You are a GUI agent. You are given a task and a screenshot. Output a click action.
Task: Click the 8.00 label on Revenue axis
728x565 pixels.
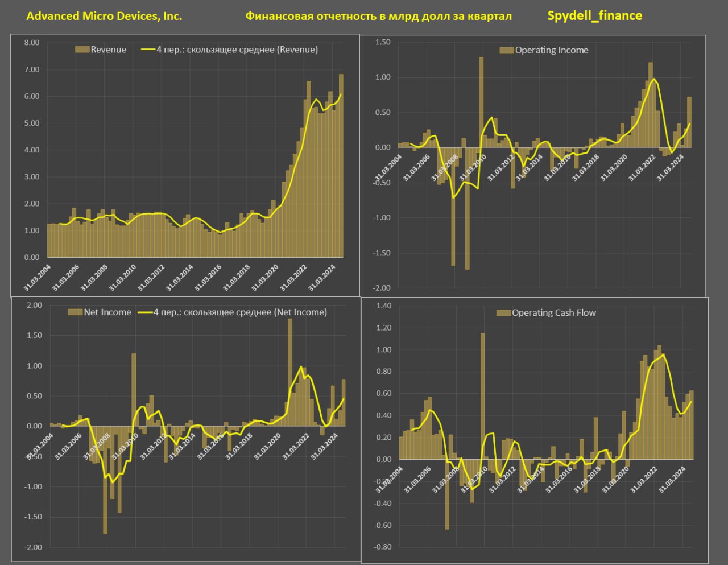pyautogui.click(x=32, y=43)
